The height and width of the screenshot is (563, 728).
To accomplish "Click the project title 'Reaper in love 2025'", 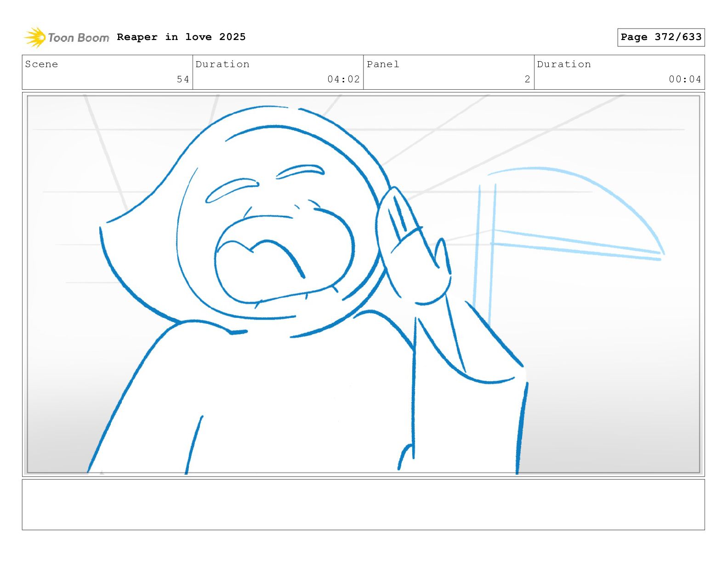I will pos(181,37).
